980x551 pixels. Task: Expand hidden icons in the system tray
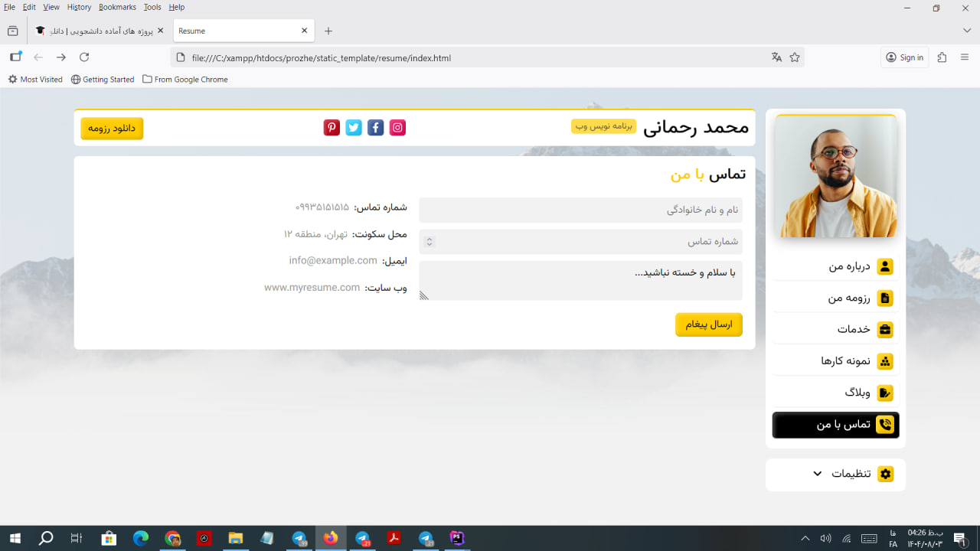pyautogui.click(x=805, y=538)
